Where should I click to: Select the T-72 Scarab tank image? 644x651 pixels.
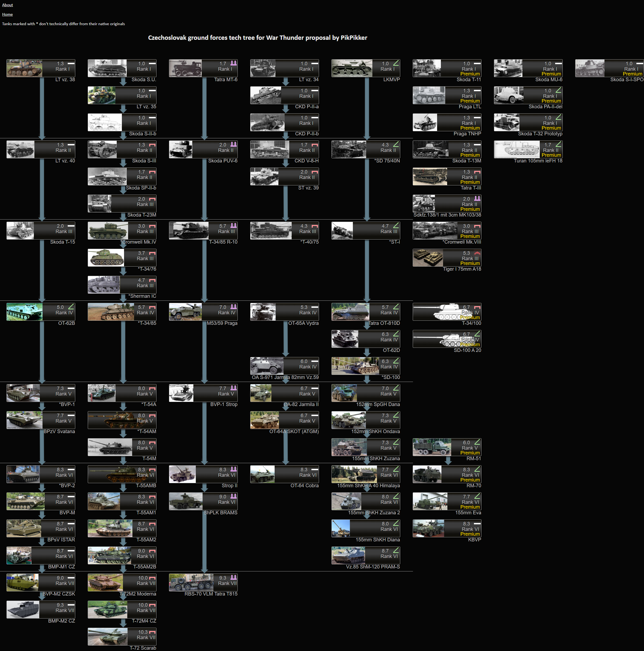pyautogui.click(x=108, y=636)
